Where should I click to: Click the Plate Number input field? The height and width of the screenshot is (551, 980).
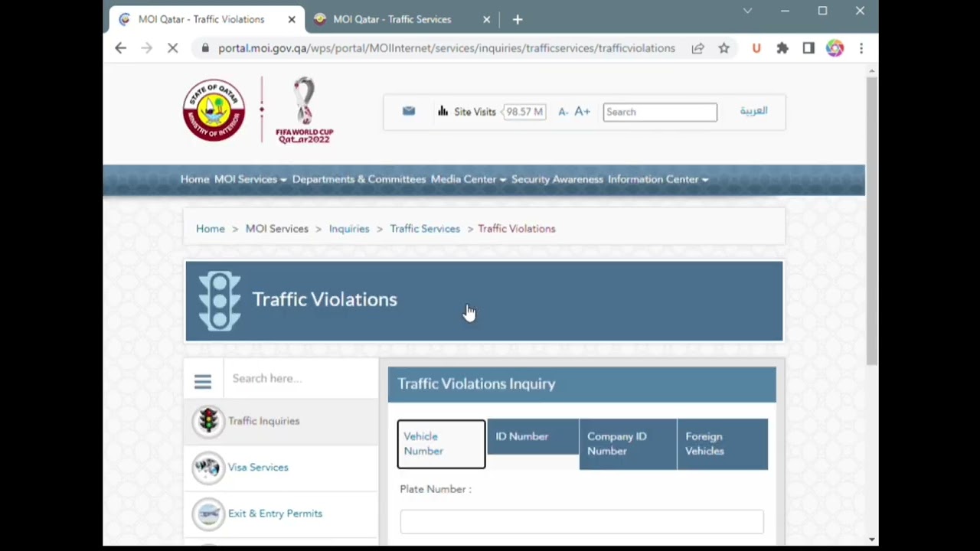(x=581, y=522)
